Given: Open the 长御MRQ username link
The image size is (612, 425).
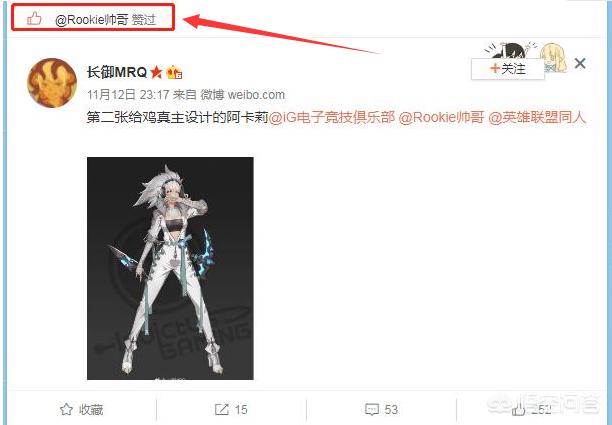Looking at the screenshot, I should tap(116, 72).
